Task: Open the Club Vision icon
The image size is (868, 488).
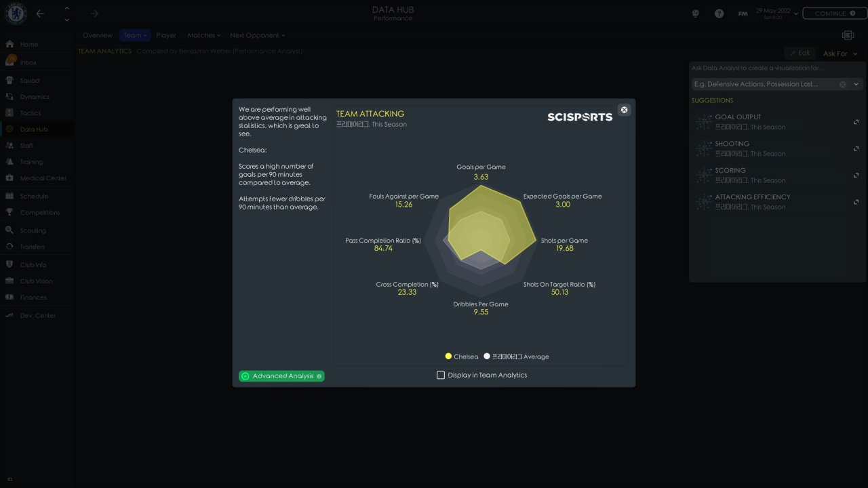Action: [9, 281]
